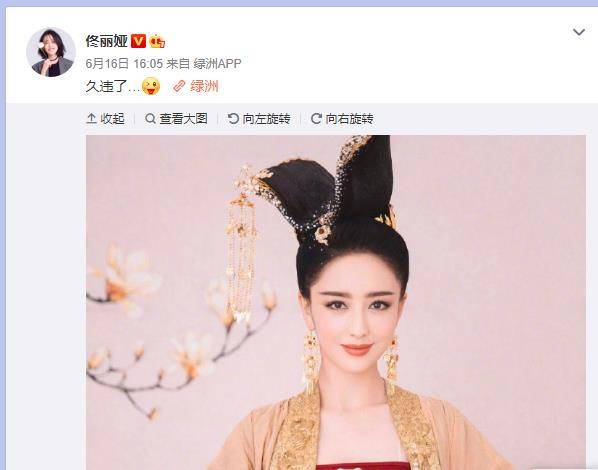View the full image via 查看大图
The image size is (598, 470).
point(183,119)
